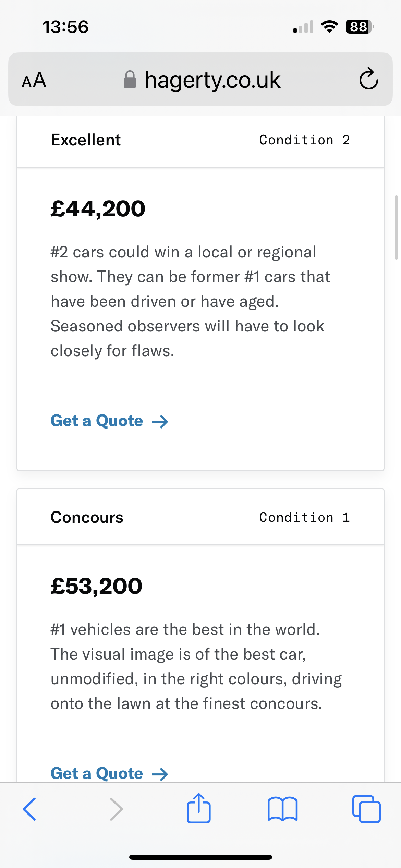Open the Bookmarks book icon

282,809
